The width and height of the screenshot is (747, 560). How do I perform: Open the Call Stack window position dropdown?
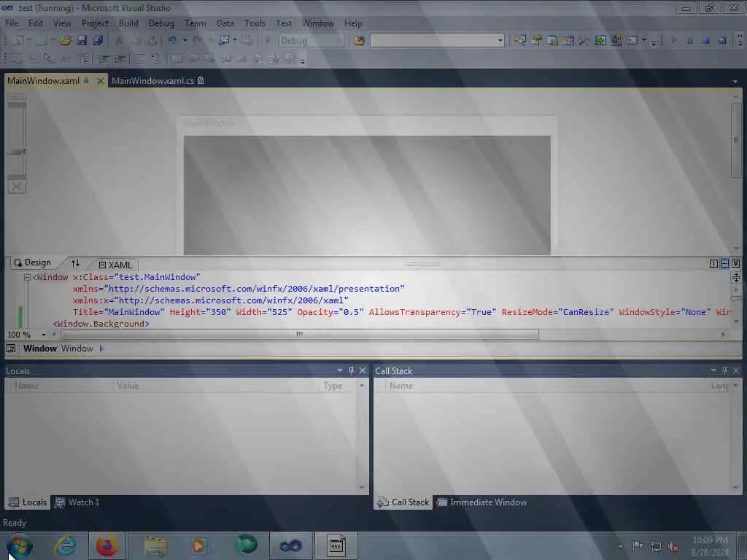pyautogui.click(x=713, y=370)
